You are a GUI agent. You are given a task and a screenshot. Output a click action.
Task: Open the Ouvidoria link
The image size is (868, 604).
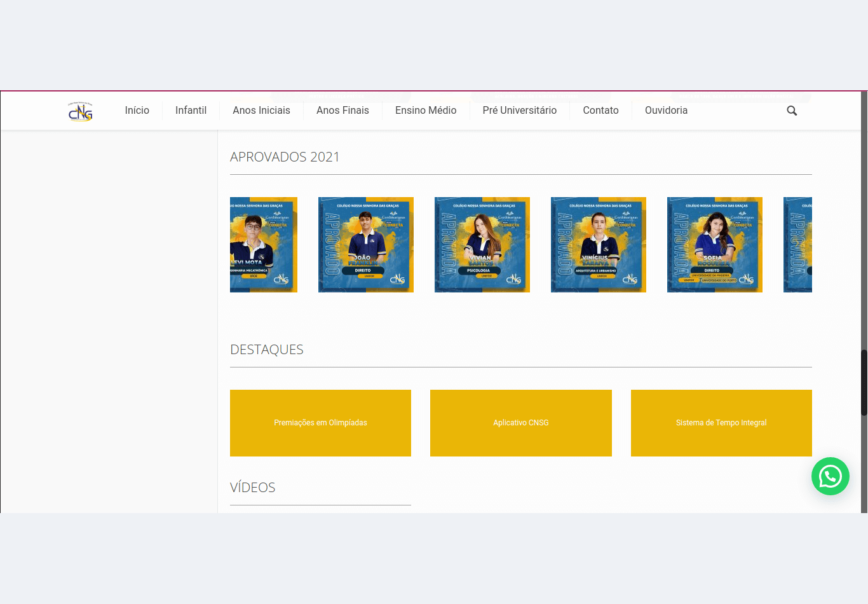pyautogui.click(x=666, y=111)
